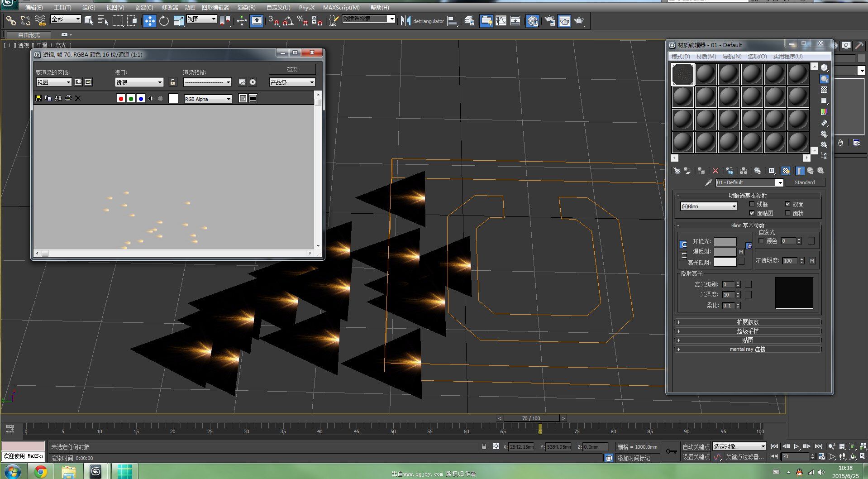Enable the red channel in render window
Screen dimensions: 868x479
click(x=121, y=99)
